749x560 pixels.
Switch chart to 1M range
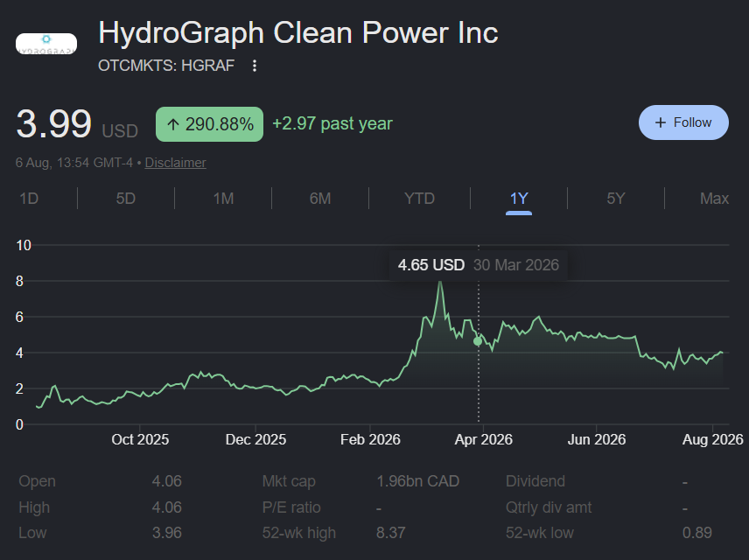[x=223, y=199]
